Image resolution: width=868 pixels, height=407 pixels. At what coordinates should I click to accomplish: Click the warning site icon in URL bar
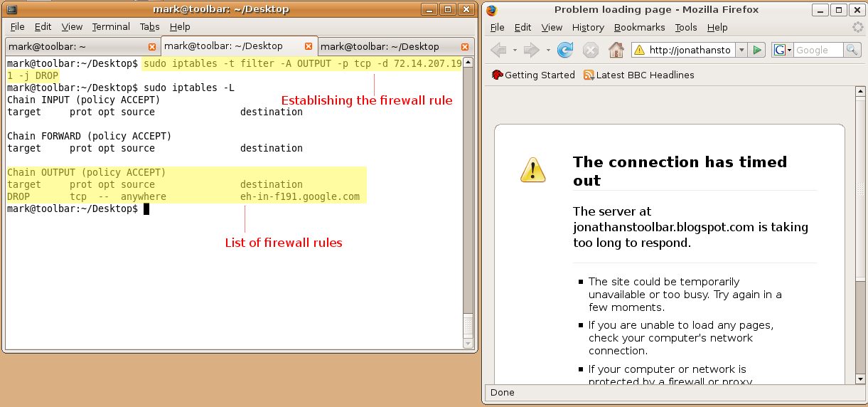pos(639,50)
